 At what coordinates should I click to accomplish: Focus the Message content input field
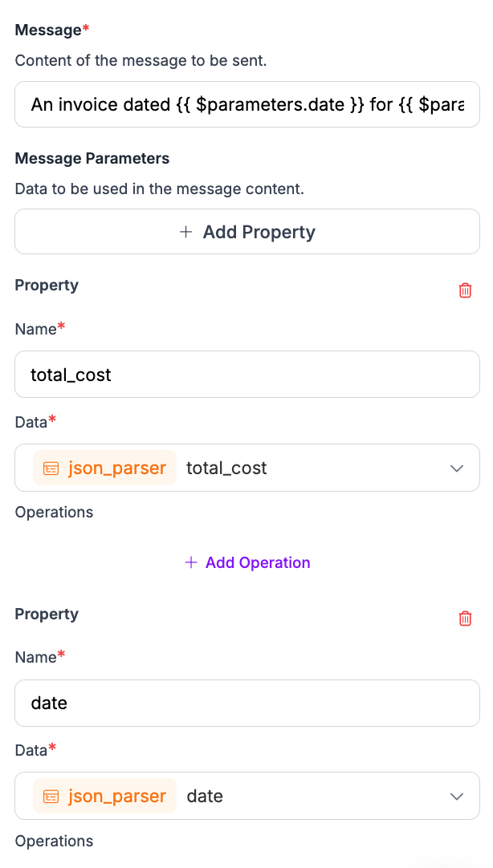pos(247,104)
